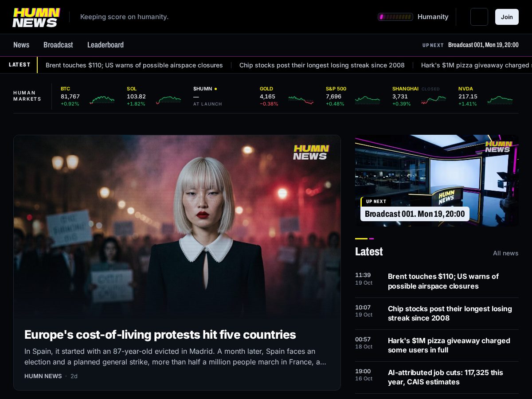
Task: Open the hero image of the protest story
Action: tap(177, 226)
